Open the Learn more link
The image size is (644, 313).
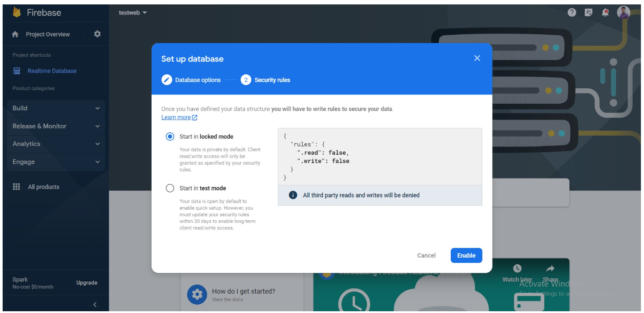coord(179,117)
